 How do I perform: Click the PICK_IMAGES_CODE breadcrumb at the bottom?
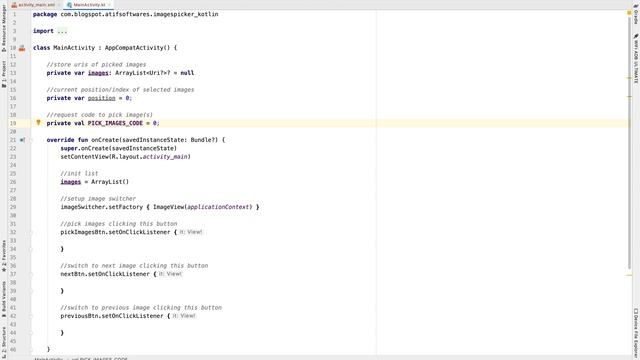point(100,358)
